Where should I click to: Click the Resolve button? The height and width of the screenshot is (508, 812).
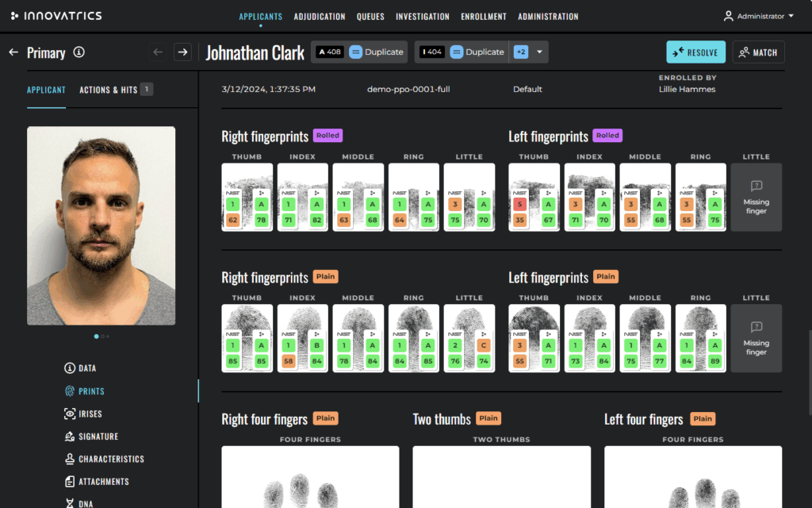[x=695, y=52]
